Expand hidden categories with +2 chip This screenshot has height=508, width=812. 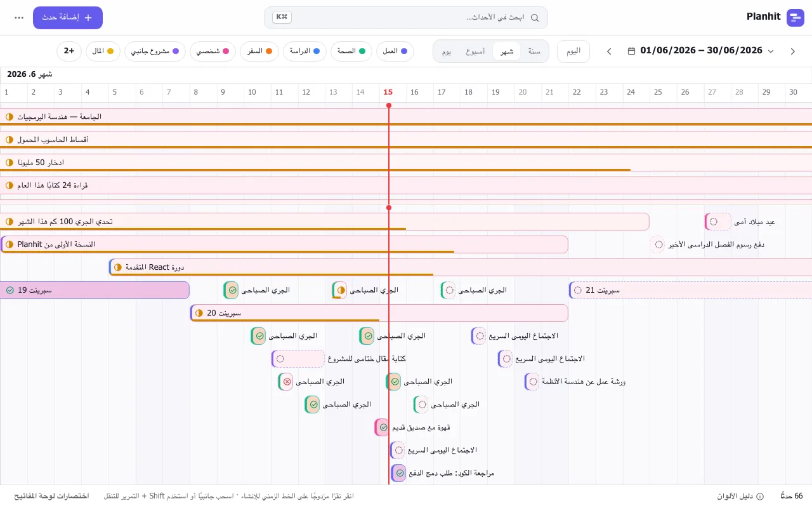coord(69,51)
